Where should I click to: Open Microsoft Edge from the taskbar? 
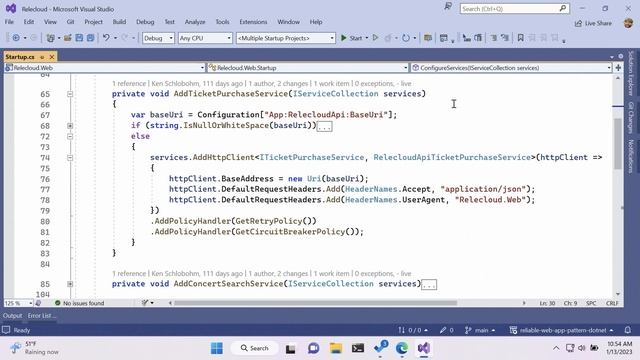(x=402, y=348)
